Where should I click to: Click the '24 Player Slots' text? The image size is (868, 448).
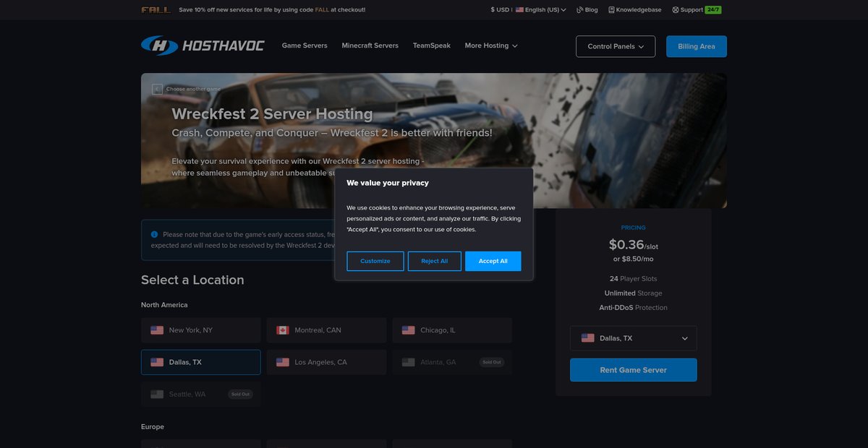(634, 279)
